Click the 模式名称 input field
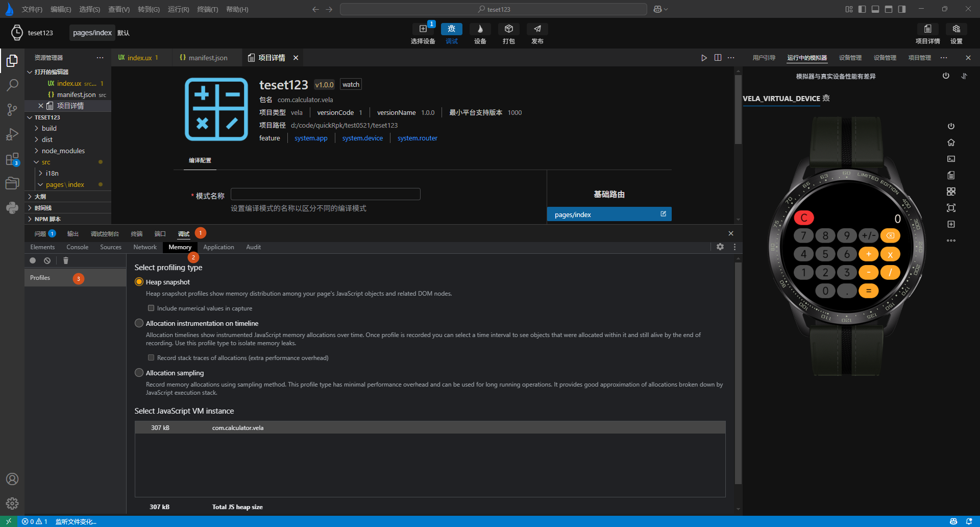980x527 pixels. pyautogui.click(x=325, y=194)
